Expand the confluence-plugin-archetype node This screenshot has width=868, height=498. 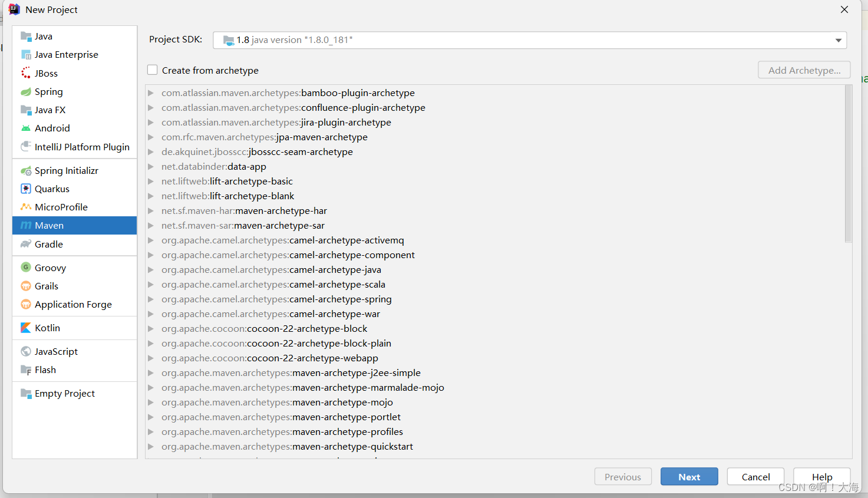point(151,108)
